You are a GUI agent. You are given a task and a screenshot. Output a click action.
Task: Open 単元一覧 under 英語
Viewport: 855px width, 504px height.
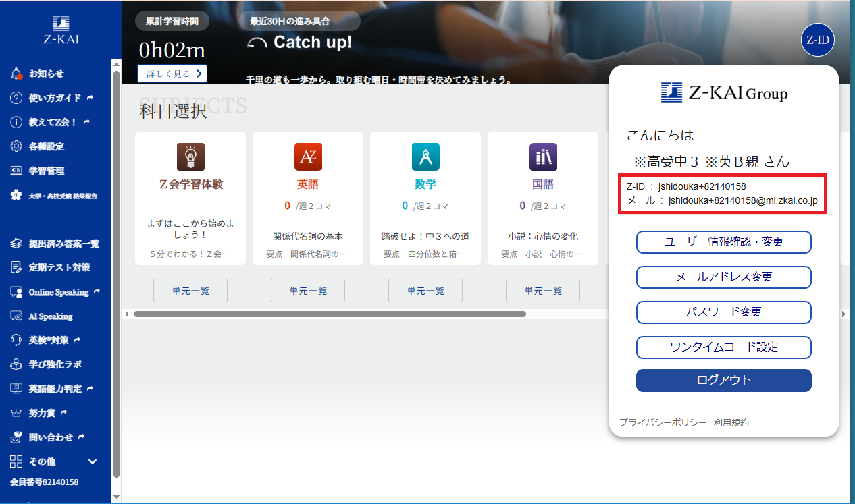(x=308, y=290)
